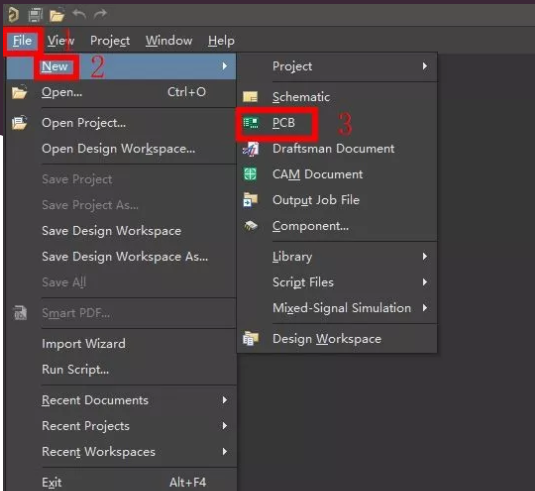
Task: Expand the Project submenu arrow under New
Action: click(425, 66)
